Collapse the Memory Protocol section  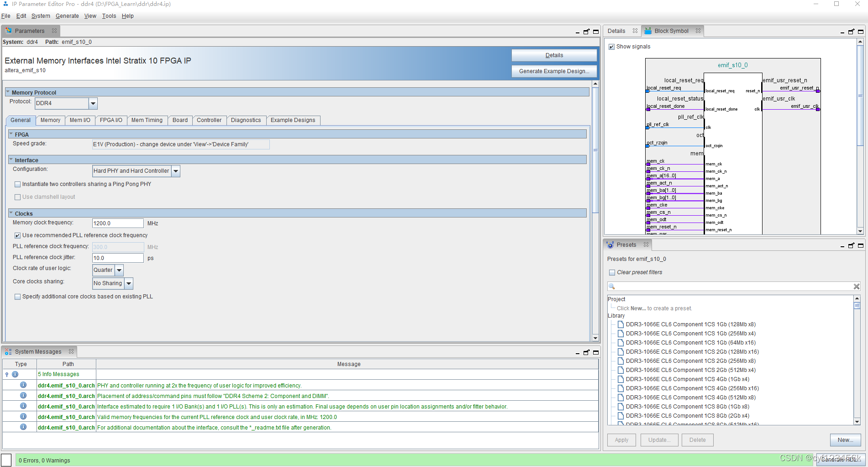click(x=8, y=92)
